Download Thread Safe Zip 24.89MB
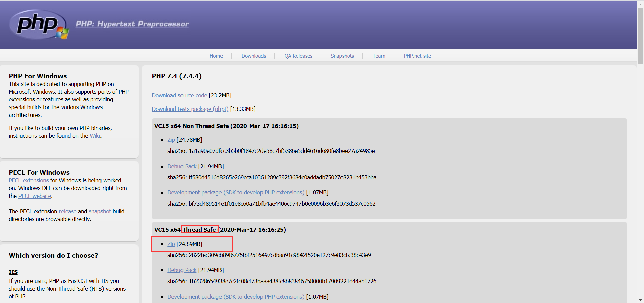 [x=171, y=244]
